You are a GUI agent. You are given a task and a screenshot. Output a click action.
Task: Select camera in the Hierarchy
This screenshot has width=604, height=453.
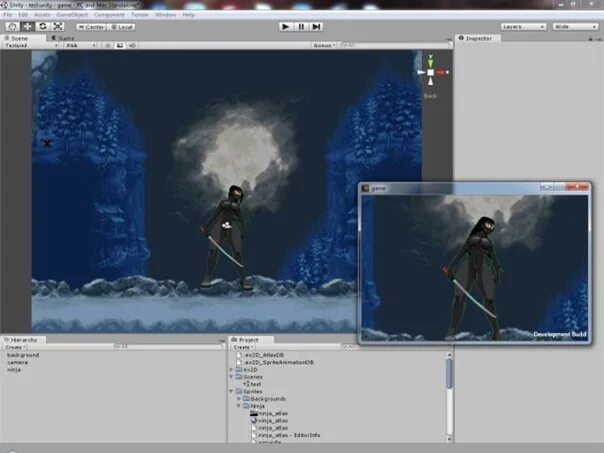pos(17,362)
